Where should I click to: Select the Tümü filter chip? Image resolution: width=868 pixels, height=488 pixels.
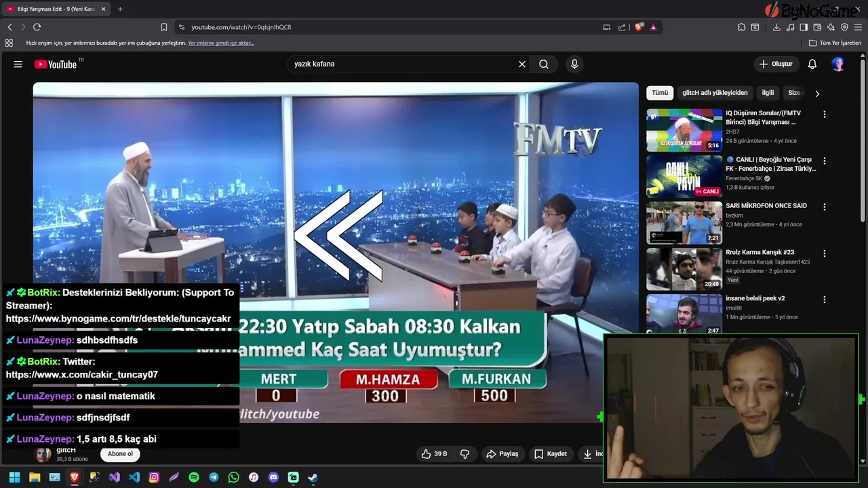point(660,93)
